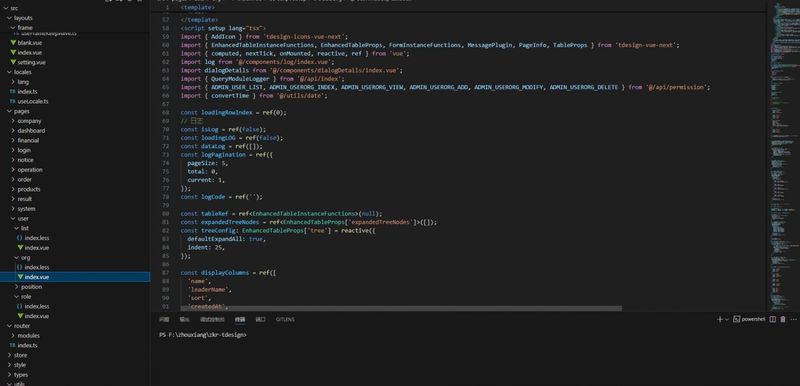
Task: Open index.ts under router folder
Action: pyautogui.click(x=27, y=345)
